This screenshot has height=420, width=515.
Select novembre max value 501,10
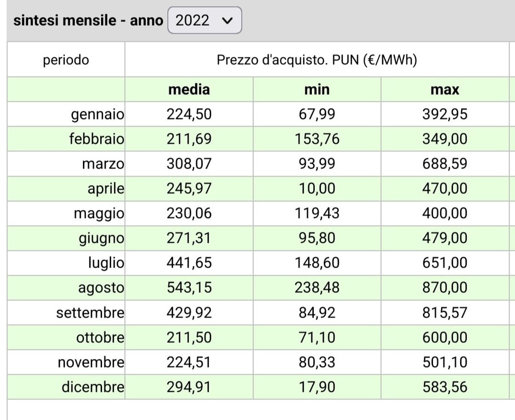pos(445,362)
